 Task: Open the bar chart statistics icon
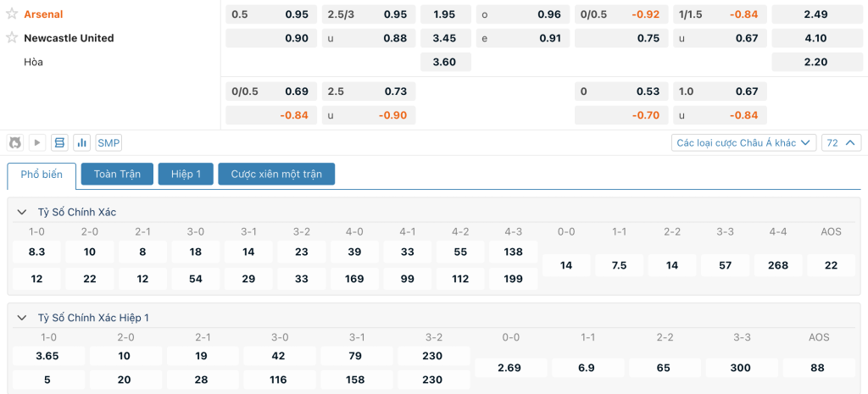click(x=82, y=142)
